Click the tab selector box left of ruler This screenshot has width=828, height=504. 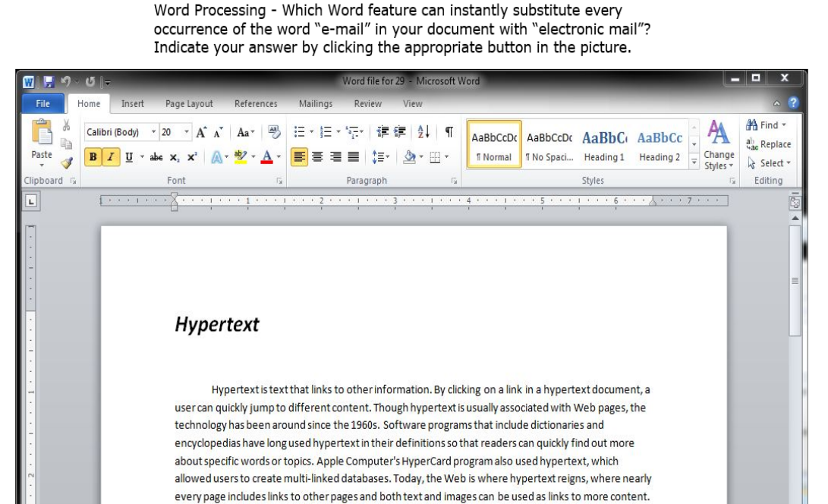[31, 201]
